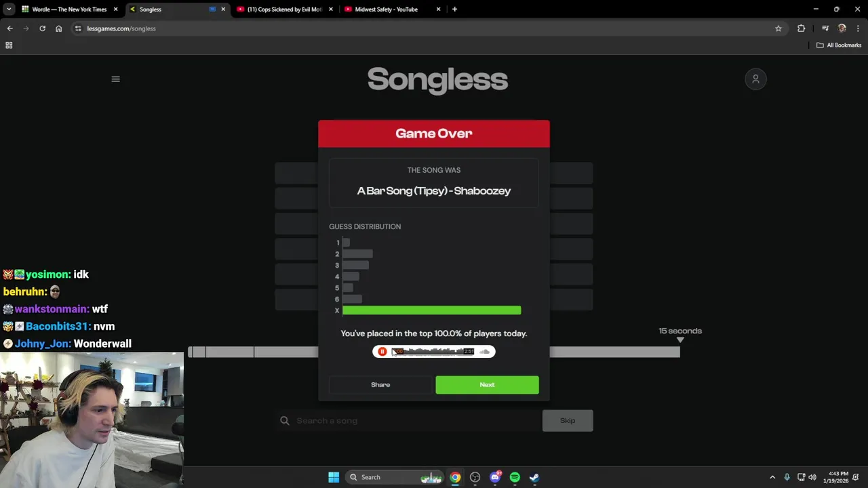
Task: Click the microphone tray icon
Action: point(787,477)
